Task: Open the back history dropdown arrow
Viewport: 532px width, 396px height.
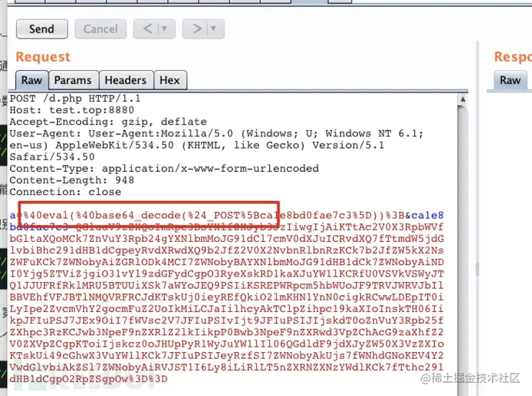Action: (x=164, y=29)
